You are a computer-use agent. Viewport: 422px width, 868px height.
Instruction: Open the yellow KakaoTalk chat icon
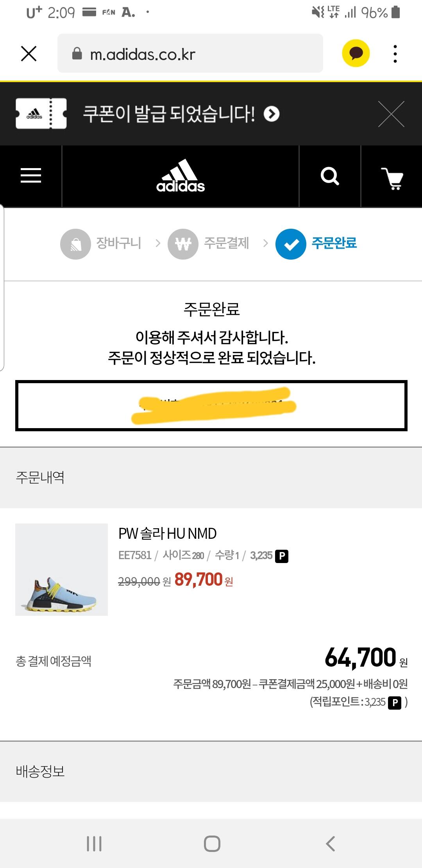click(x=356, y=54)
